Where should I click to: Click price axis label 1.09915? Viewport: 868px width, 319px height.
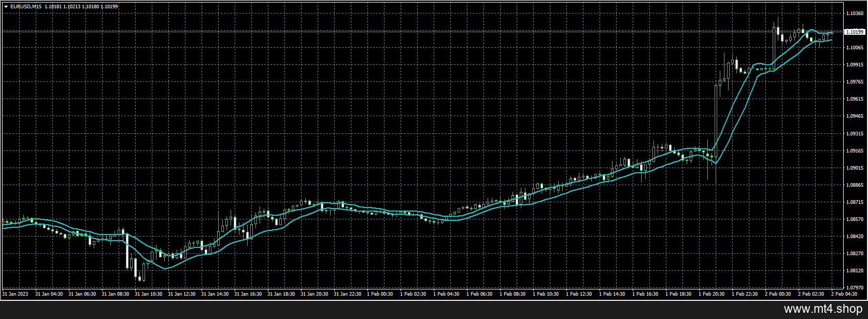point(854,64)
